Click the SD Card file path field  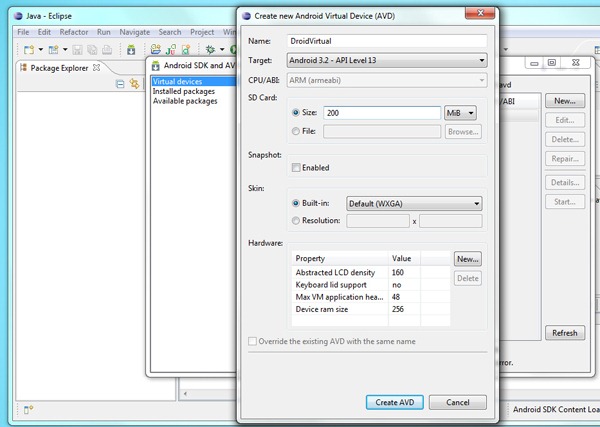[x=382, y=132]
